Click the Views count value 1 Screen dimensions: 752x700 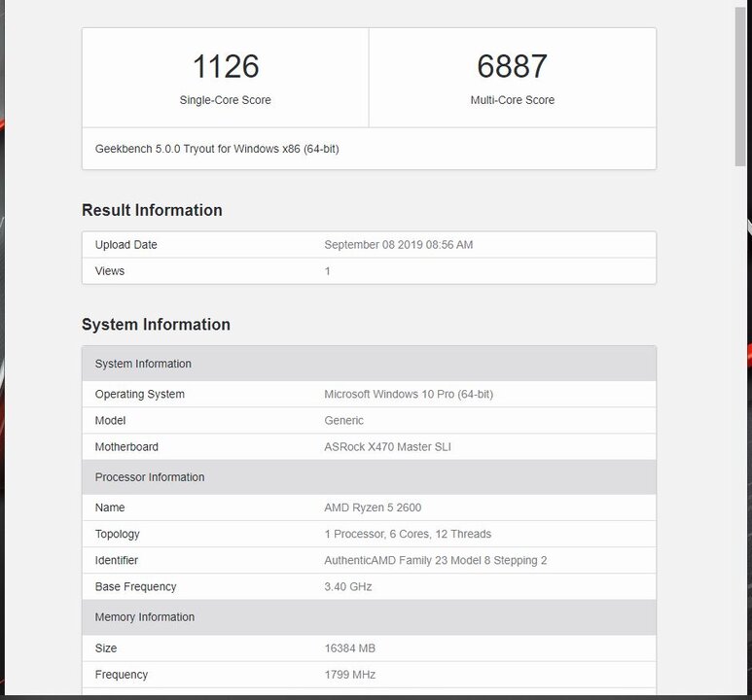[328, 271]
